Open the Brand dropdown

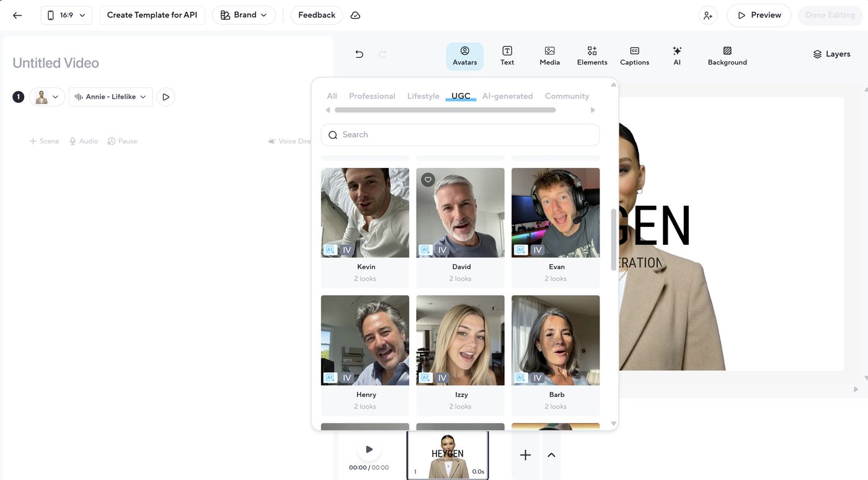(x=244, y=14)
